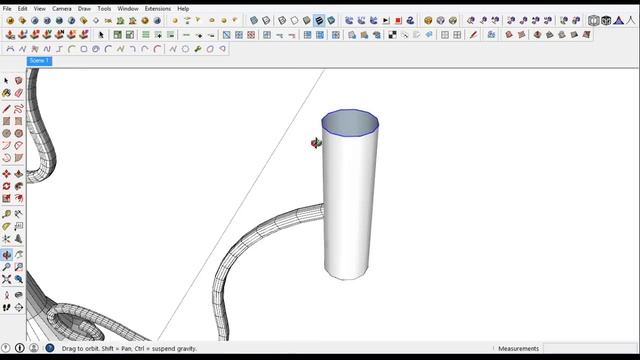This screenshot has height=360, width=640.
Task: Activate the Paint Bucket tool
Action: (6, 93)
